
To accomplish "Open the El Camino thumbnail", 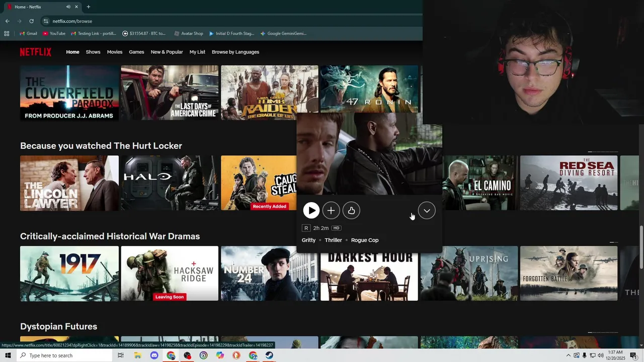I will (480, 183).
